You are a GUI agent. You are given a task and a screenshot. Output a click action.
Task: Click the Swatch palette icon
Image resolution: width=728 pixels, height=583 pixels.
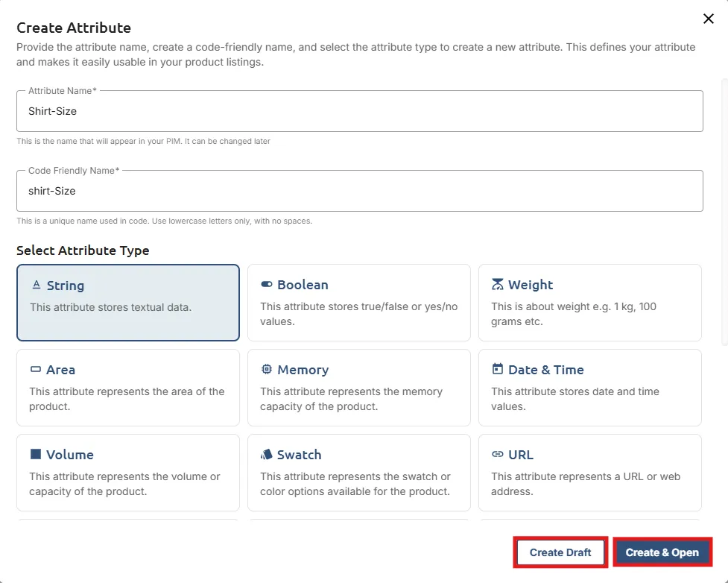(x=267, y=454)
